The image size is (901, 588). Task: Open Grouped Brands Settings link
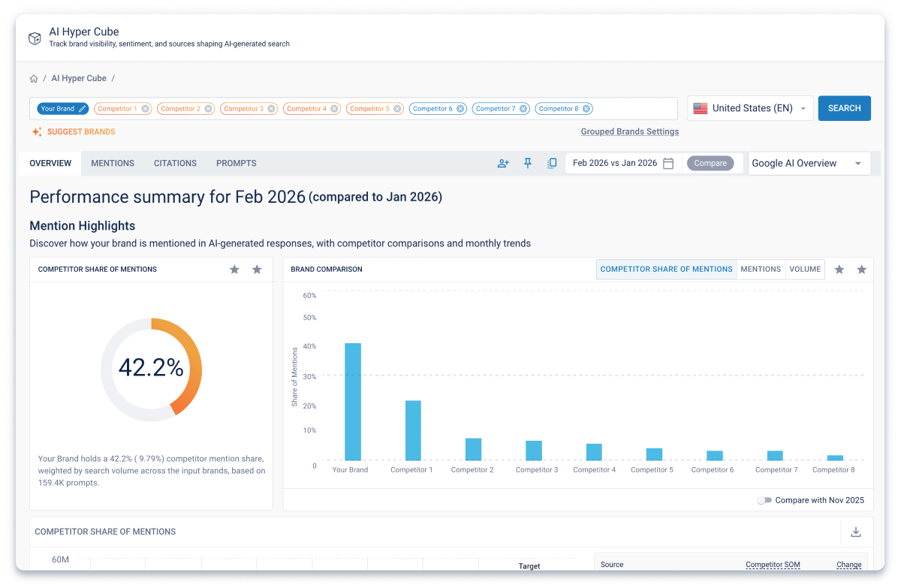point(630,131)
